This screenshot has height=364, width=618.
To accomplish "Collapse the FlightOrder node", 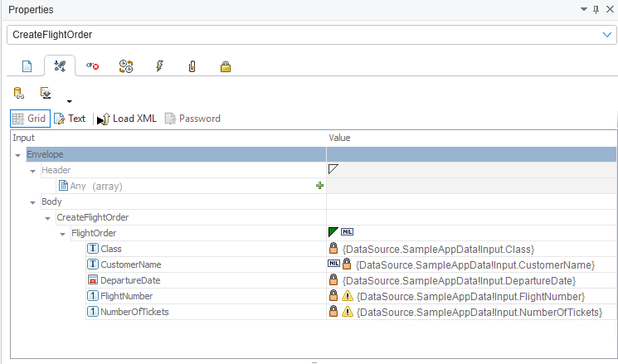I will (x=63, y=234).
